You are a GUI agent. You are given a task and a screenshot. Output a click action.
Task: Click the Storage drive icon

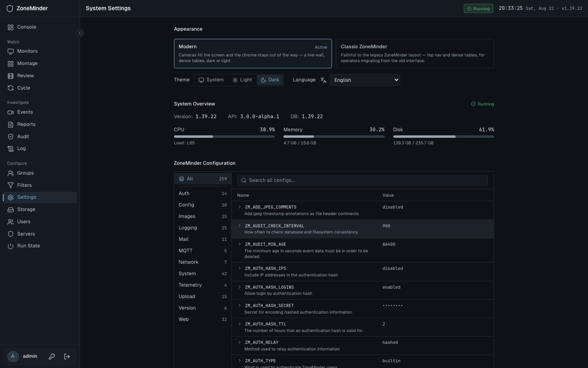point(11,209)
